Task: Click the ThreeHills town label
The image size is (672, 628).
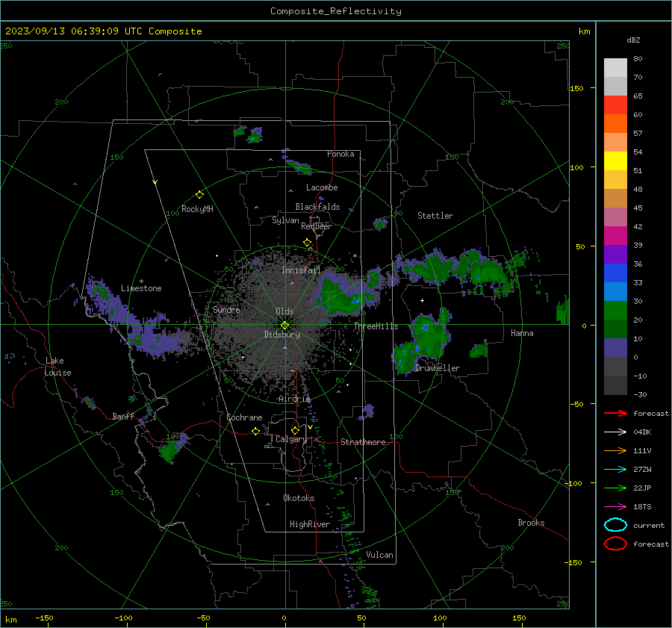Action: click(x=376, y=326)
